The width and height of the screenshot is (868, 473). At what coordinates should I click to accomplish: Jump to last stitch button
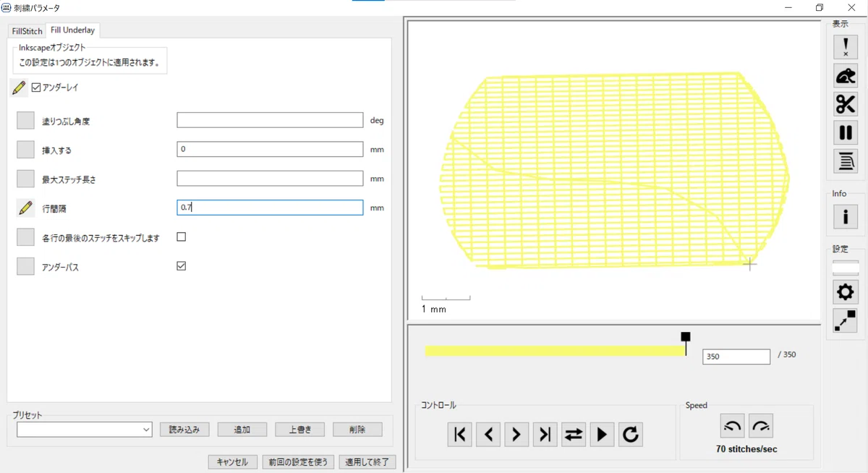tap(545, 435)
